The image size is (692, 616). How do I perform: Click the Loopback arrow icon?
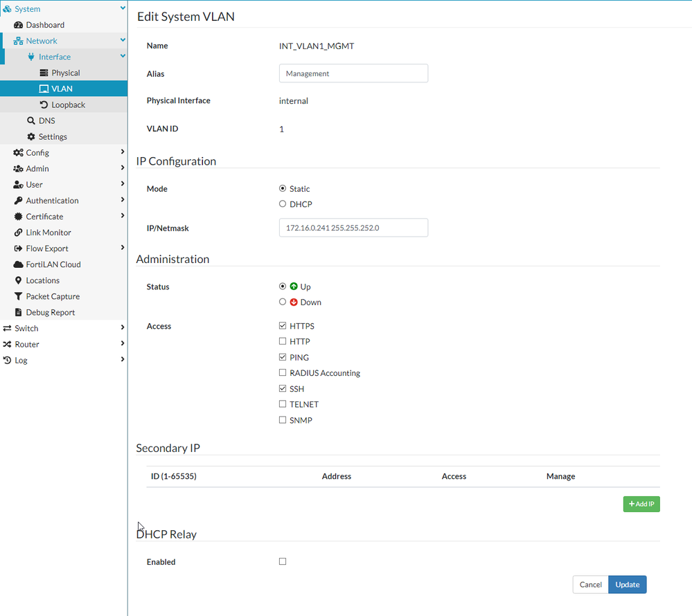point(44,105)
